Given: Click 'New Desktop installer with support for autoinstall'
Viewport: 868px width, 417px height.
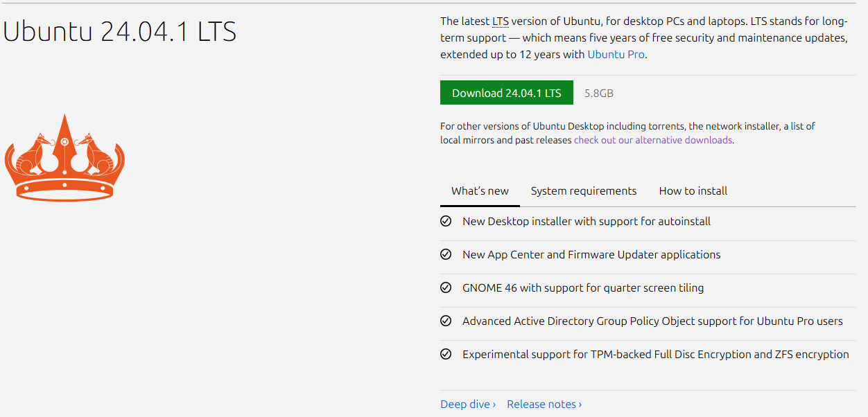Looking at the screenshot, I should pos(587,222).
